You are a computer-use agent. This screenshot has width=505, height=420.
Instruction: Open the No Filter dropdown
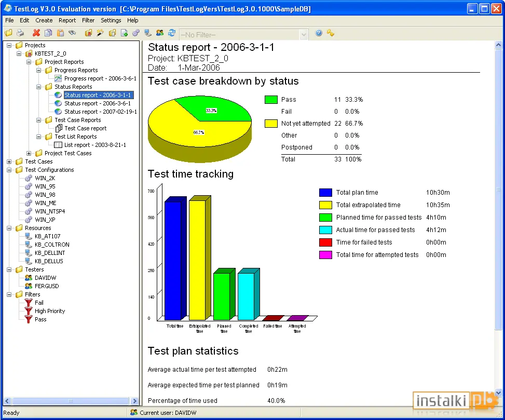click(304, 35)
